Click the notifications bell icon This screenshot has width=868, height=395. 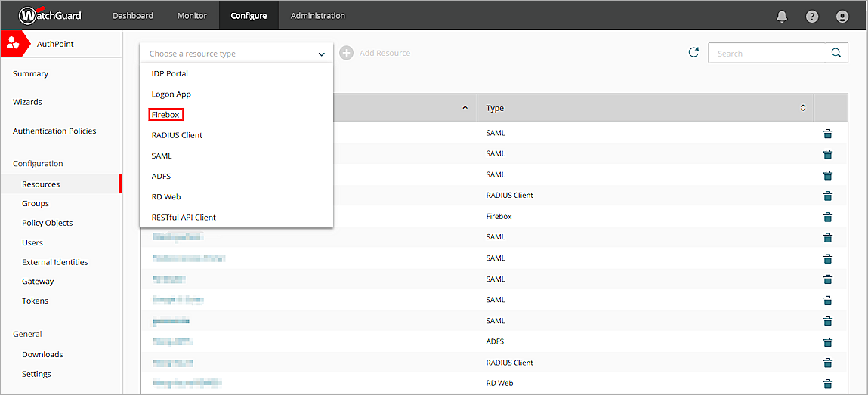point(782,16)
